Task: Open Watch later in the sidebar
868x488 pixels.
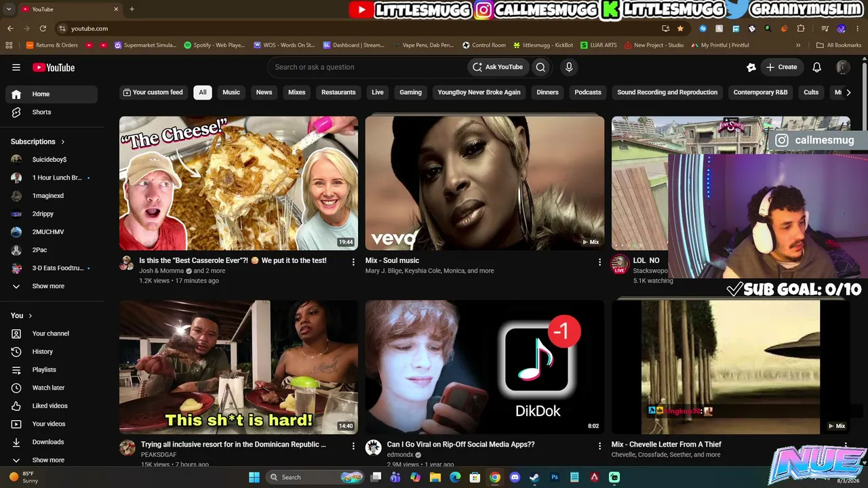Action: (52, 388)
